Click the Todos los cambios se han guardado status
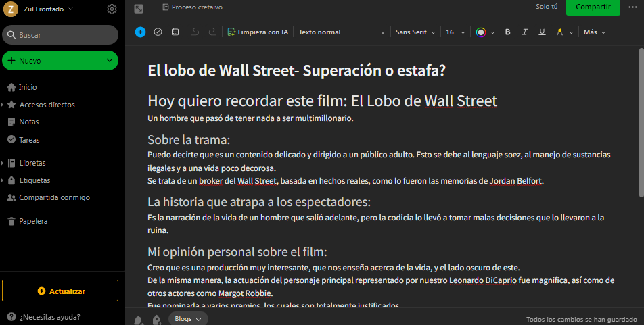This screenshot has width=644, height=325. tap(582, 319)
